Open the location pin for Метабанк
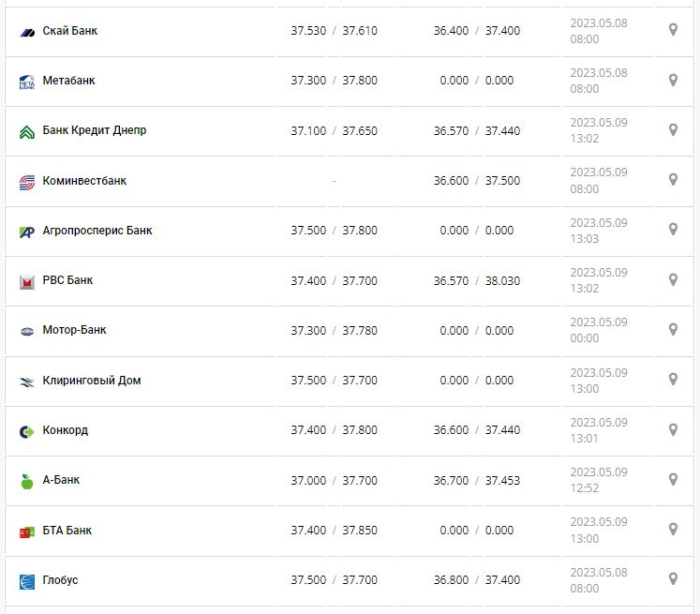Screen dimensions: 700x614 click(x=673, y=81)
